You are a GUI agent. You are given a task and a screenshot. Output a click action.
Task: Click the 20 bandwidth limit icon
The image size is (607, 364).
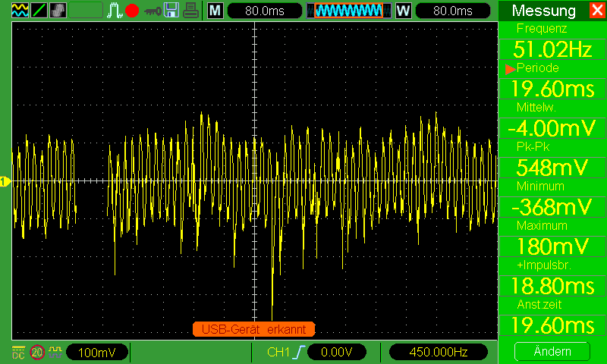pyautogui.click(x=37, y=352)
